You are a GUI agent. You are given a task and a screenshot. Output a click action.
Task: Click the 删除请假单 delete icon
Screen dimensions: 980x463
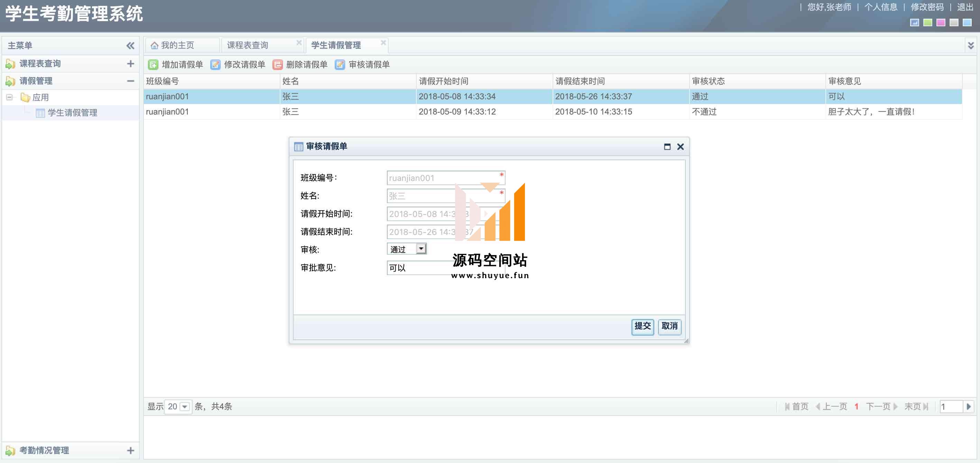click(277, 65)
